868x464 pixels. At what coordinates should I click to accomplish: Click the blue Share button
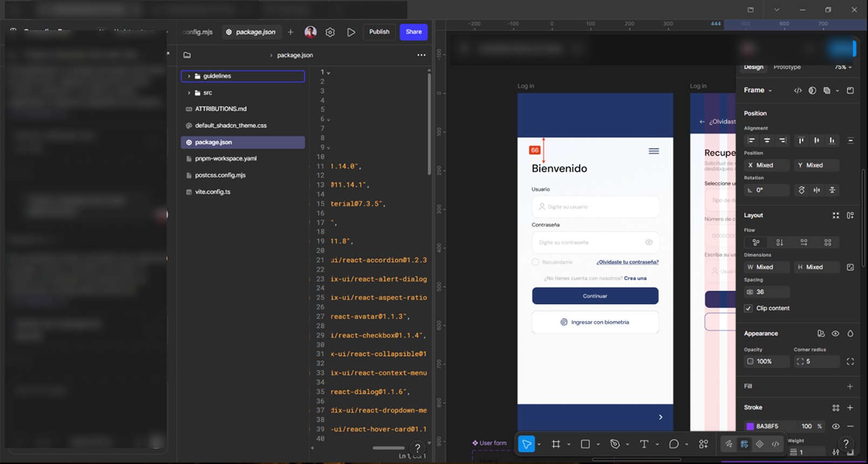[414, 32]
